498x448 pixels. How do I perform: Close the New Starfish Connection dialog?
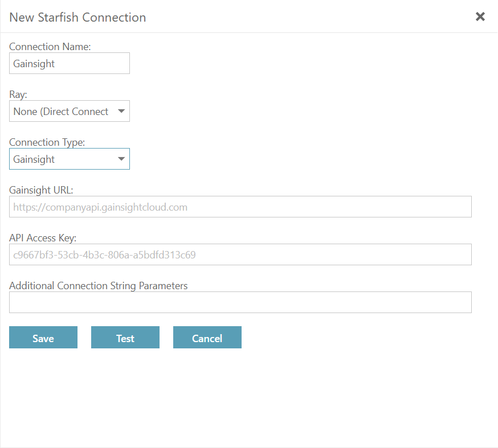coord(480,17)
